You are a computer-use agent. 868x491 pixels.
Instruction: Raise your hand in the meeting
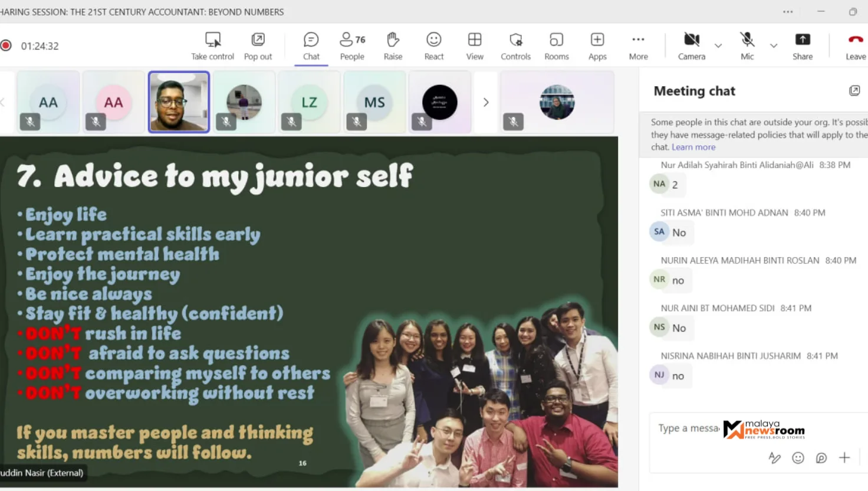[x=393, y=46]
